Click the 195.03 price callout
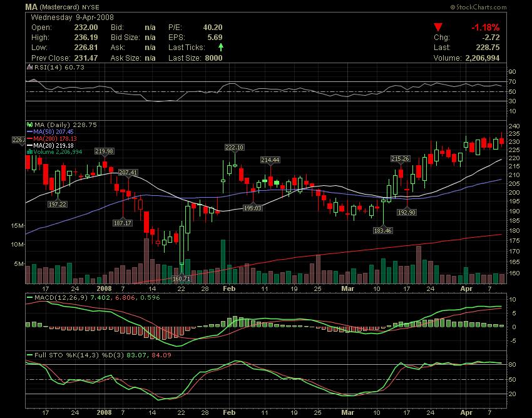Viewport: 532px width, 418px height. coord(253,208)
